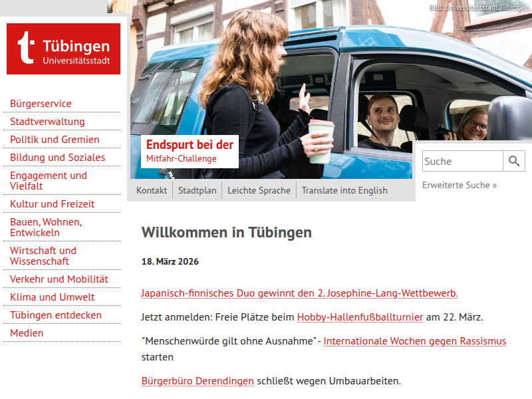Select Klima und Umwelt
The image size is (532, 399).
pyautogui.click(x=52, y=297)
